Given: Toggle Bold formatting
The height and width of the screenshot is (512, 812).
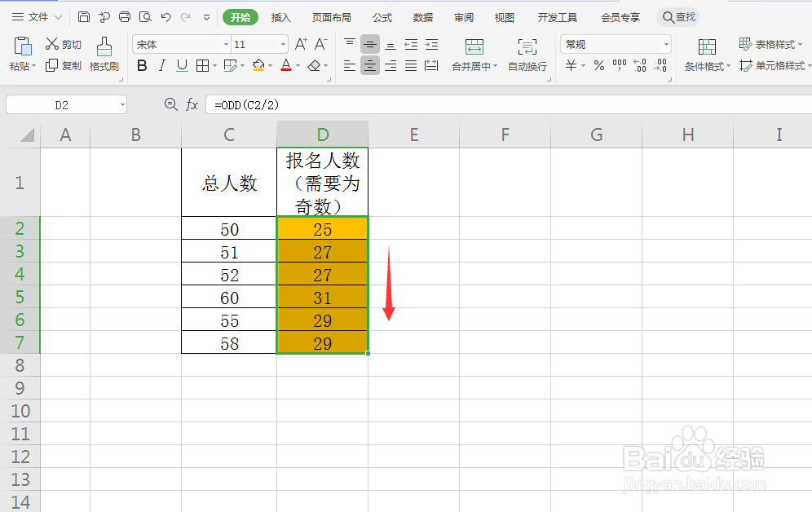Looking at the screenshot, I should (142, 66).
